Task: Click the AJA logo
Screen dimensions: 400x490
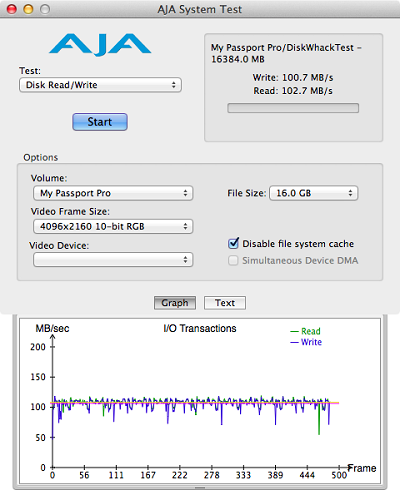Action: (x=100, y=44)
